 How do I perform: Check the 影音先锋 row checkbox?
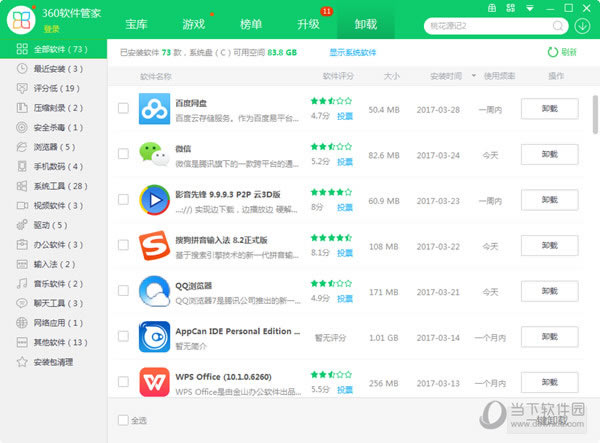tap(123, 199)
